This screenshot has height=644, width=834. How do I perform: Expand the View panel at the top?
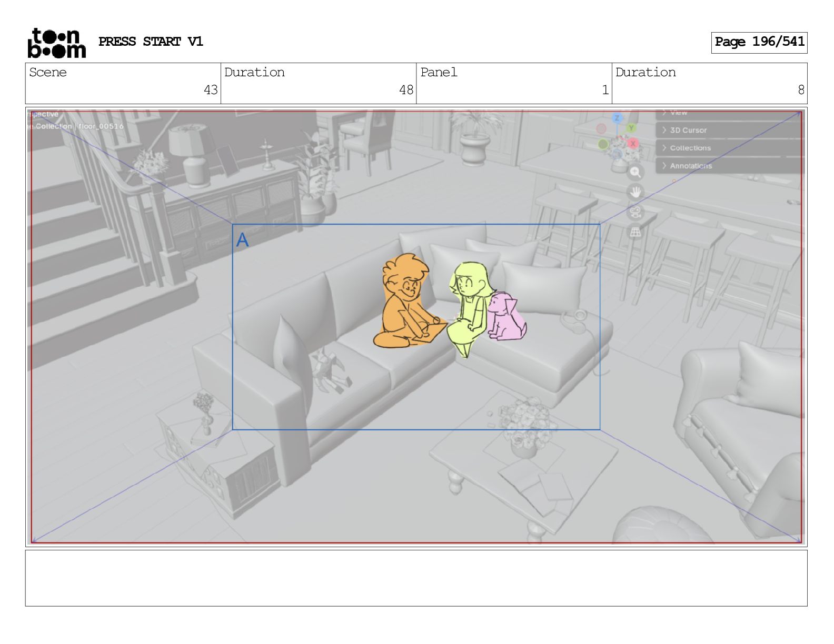coord(730,114)
